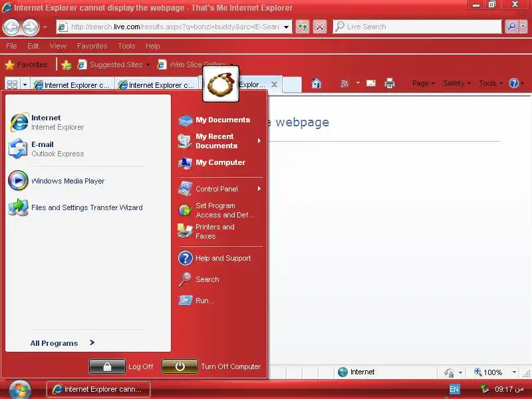Open the Page menu dropdown
Screen dimensions: 532x399
coord(424,83)
